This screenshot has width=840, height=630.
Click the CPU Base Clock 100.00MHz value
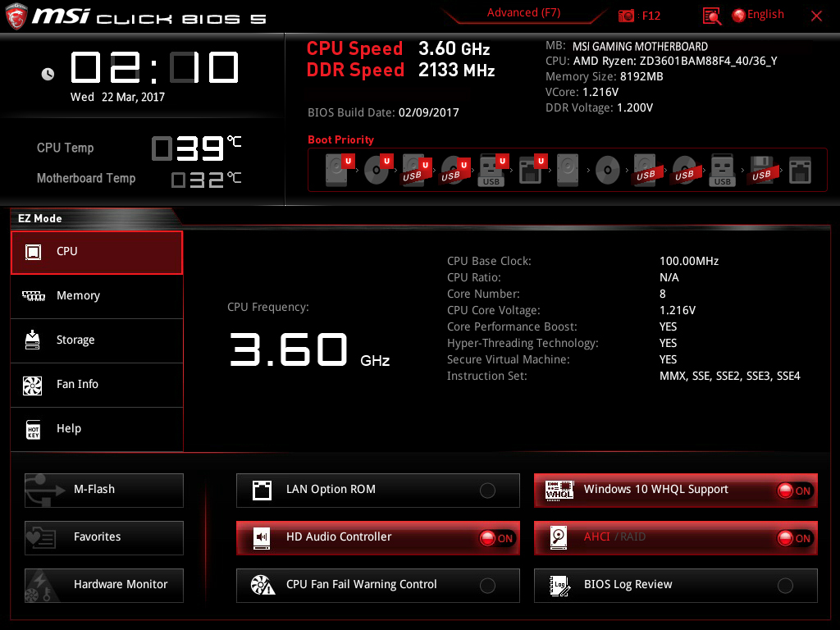pos(689,261)
